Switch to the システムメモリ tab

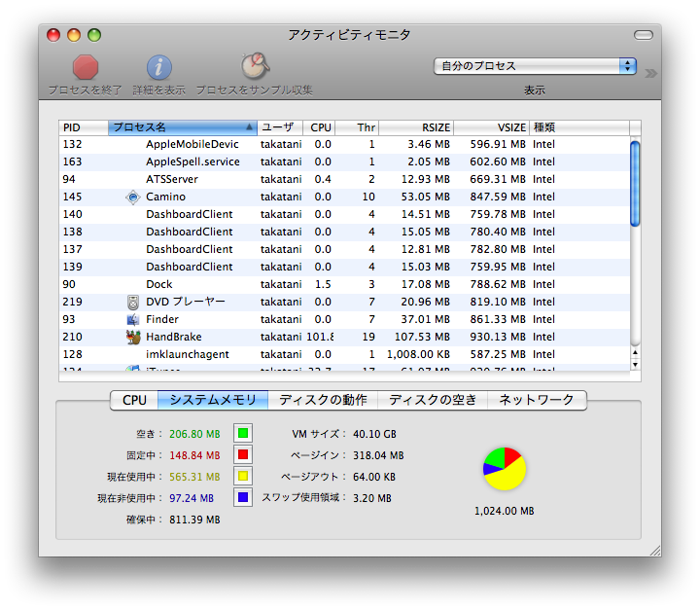(213, 400)
